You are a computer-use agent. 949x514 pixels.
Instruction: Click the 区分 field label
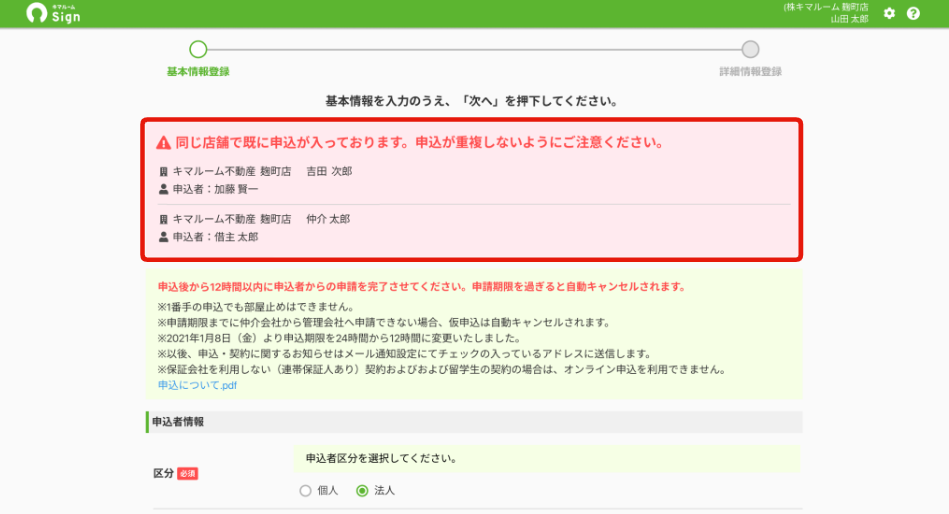pos(163,473)
